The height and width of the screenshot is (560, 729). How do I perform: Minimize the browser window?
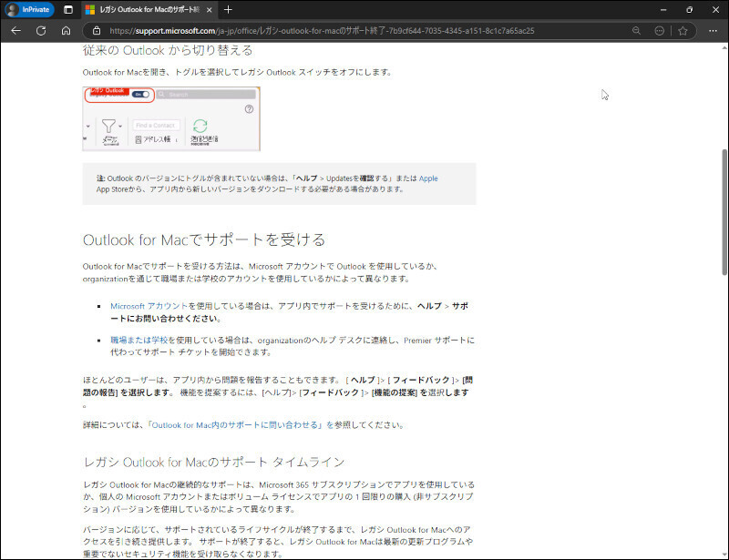click(663, 9)
